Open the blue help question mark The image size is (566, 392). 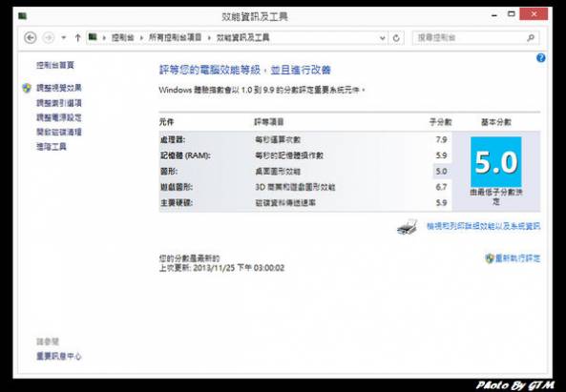(x=541, y=57)
